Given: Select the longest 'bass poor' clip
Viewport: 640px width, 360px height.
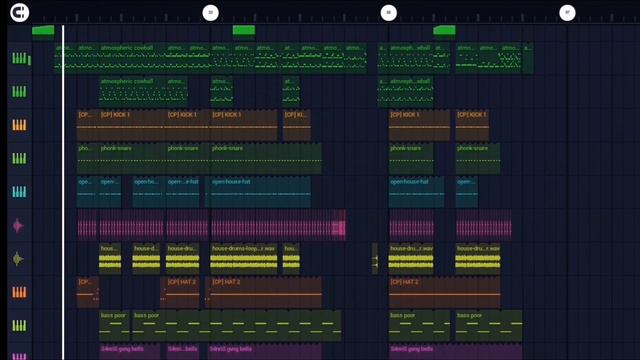Looking at the screenshot, I should [237, 326].
